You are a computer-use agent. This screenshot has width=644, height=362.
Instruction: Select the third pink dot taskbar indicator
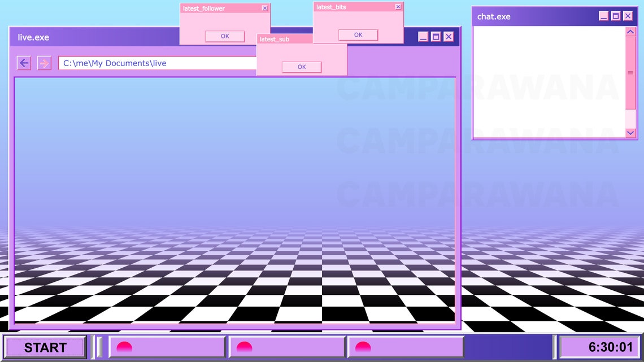[363, 347]
